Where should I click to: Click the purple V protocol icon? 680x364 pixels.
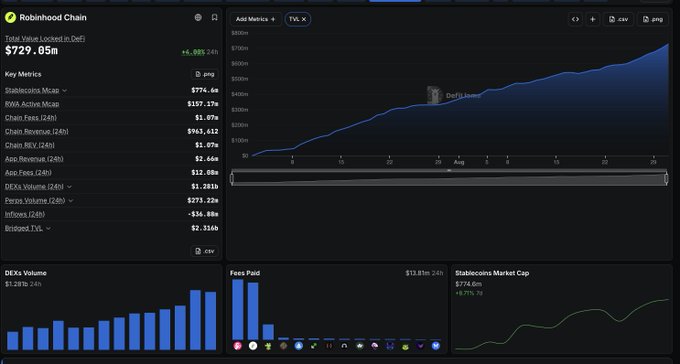point(421,346)
